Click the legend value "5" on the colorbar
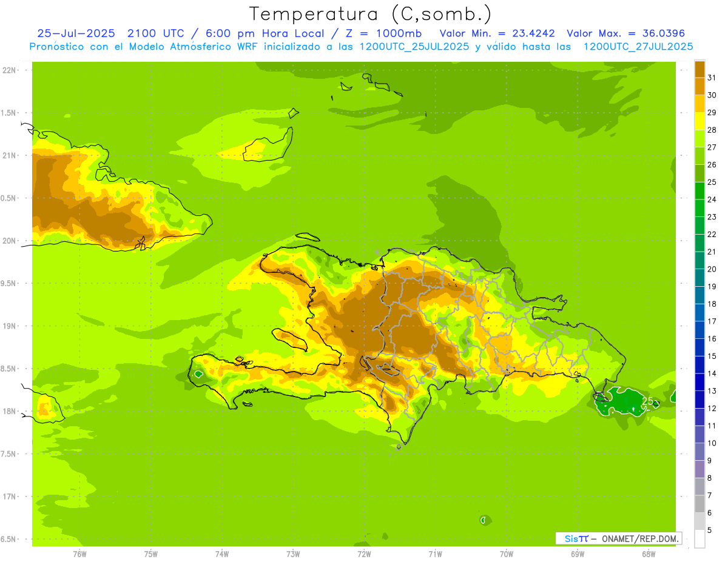 click(x=709, y=530)
